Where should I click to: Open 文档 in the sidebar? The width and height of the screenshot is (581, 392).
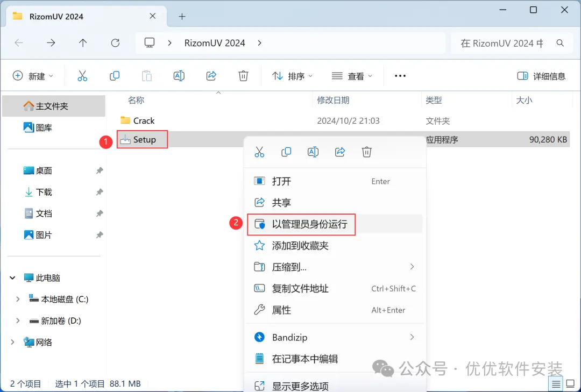54,213
